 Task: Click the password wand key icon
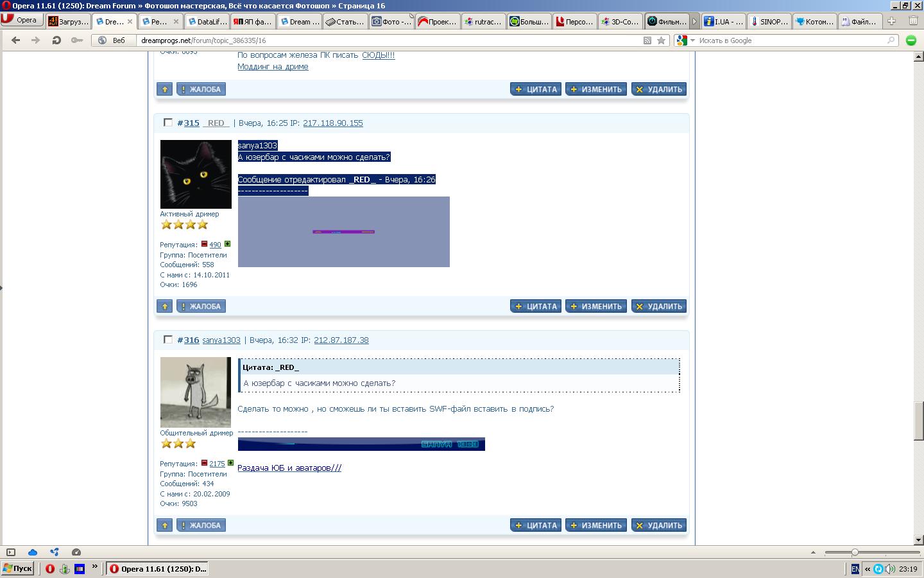(x=77, y=40)
